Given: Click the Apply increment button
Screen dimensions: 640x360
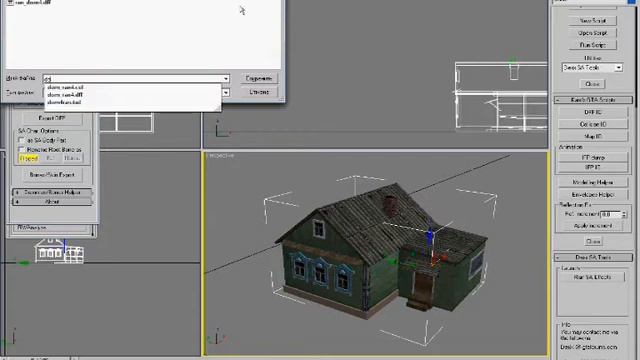Looking at the screenshot, I should point(593,226).
